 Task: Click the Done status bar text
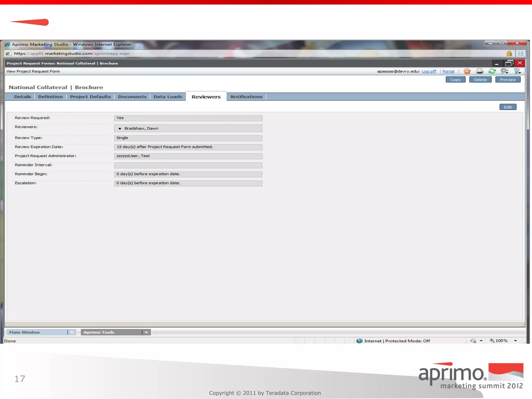[10, 341]
